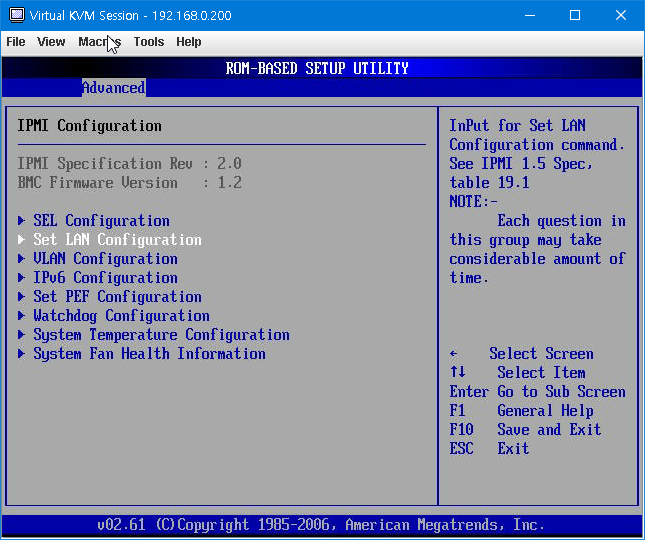
Task: Click IPMI Specification Rev value 2.0
Action: tap(230, 164)
